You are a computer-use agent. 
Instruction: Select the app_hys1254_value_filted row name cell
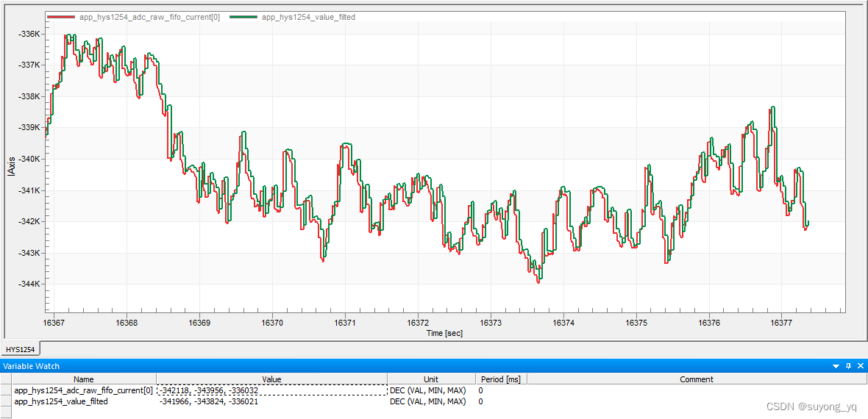coord(84,401)
